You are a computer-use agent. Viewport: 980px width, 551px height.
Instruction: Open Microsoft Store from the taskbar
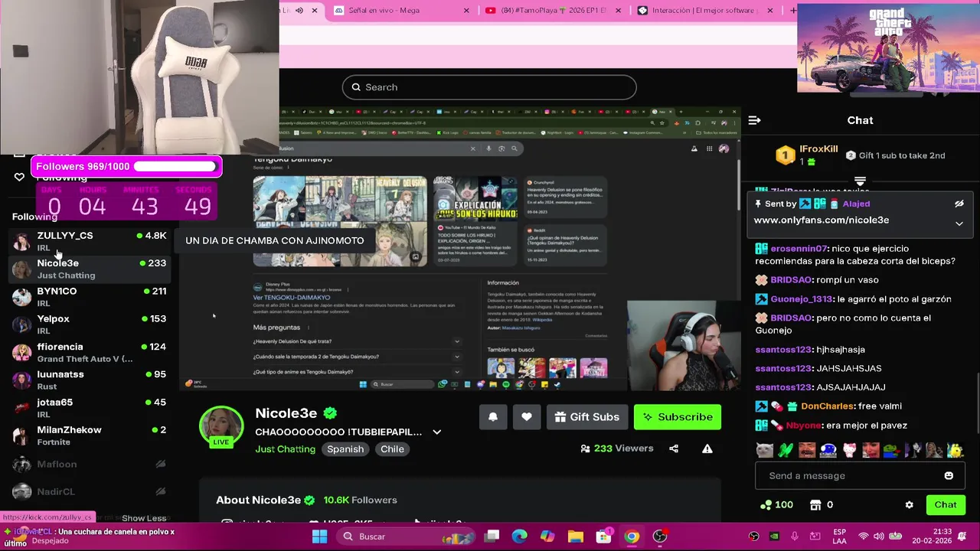click(x=604, y=536)
